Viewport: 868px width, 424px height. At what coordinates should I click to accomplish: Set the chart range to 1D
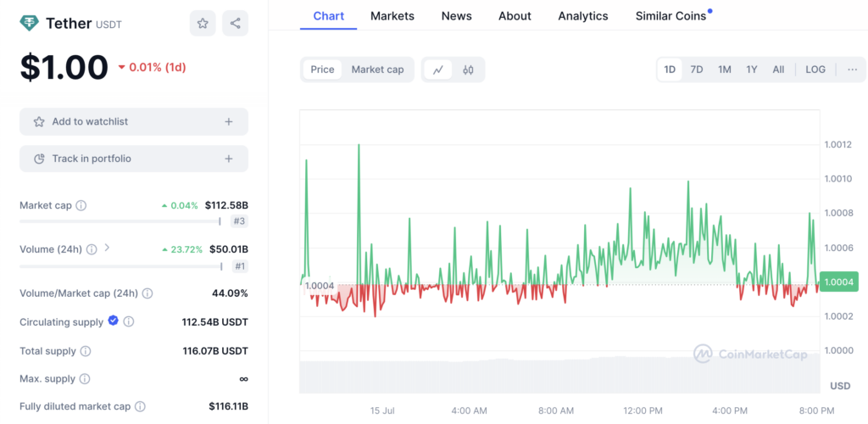tap(670, 70)
